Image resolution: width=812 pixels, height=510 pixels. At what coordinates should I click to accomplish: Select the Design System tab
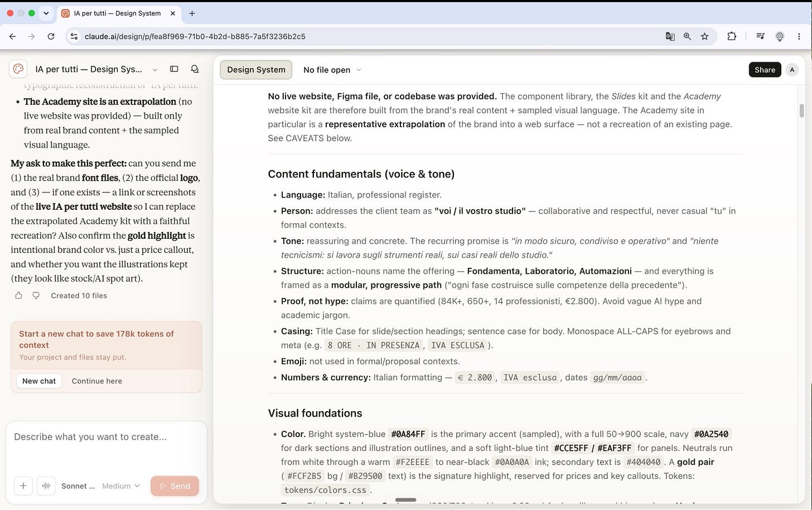point(256,70)
